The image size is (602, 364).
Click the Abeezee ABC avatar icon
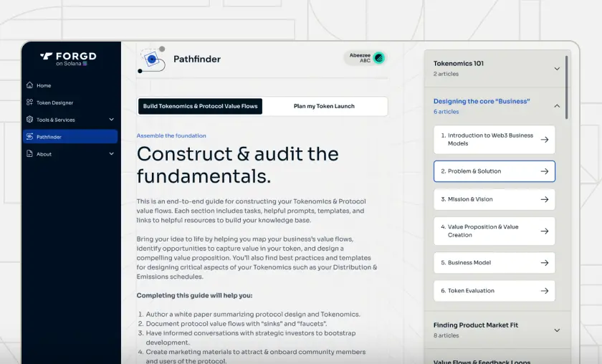[x=378, y=58]
